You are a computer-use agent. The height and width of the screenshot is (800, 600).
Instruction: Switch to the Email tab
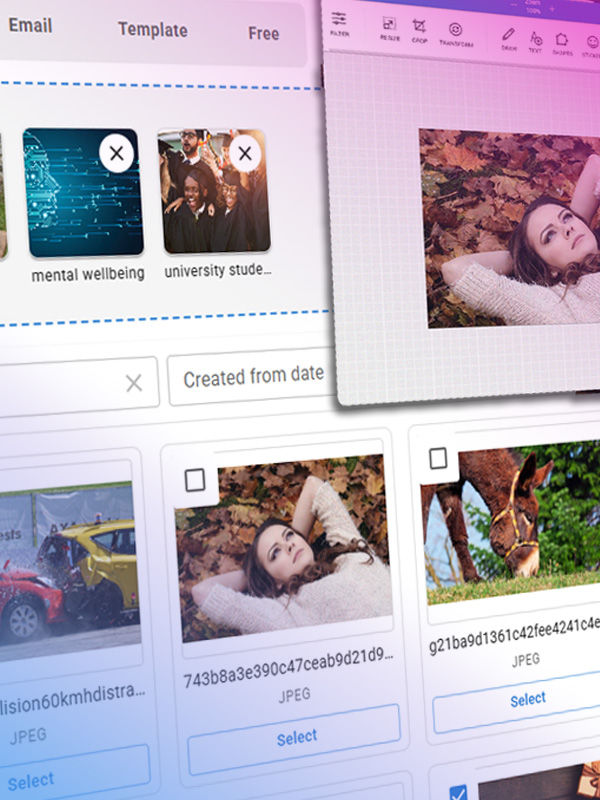[x=30, y=25]
